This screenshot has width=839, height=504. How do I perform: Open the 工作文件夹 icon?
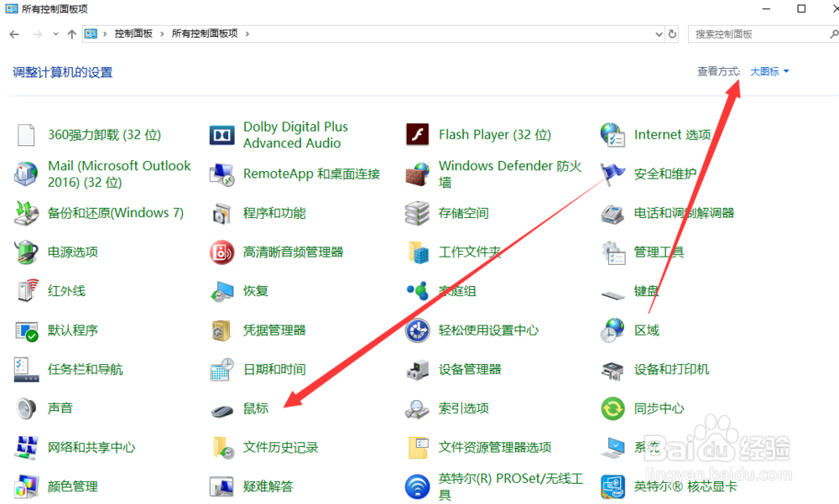(418, 252)
